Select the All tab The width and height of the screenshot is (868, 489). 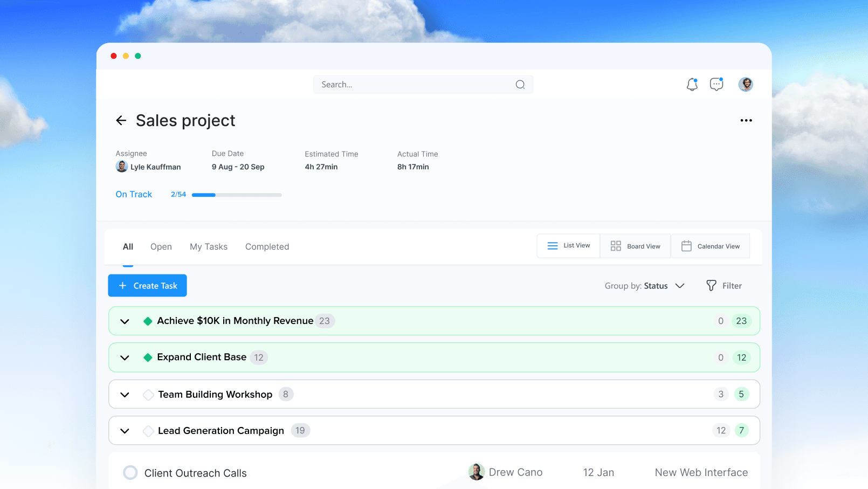[128, 246]
